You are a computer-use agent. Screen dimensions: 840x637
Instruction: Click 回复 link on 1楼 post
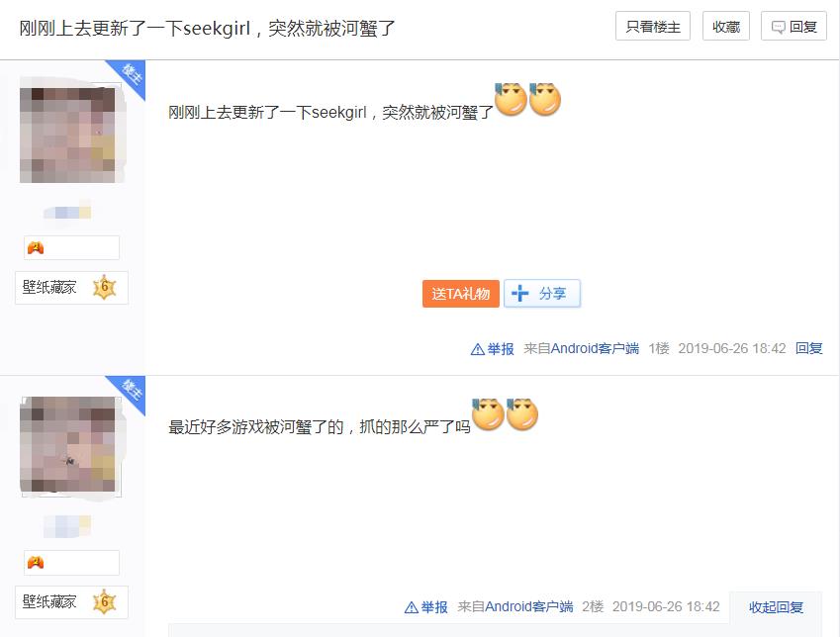point(809,349)
